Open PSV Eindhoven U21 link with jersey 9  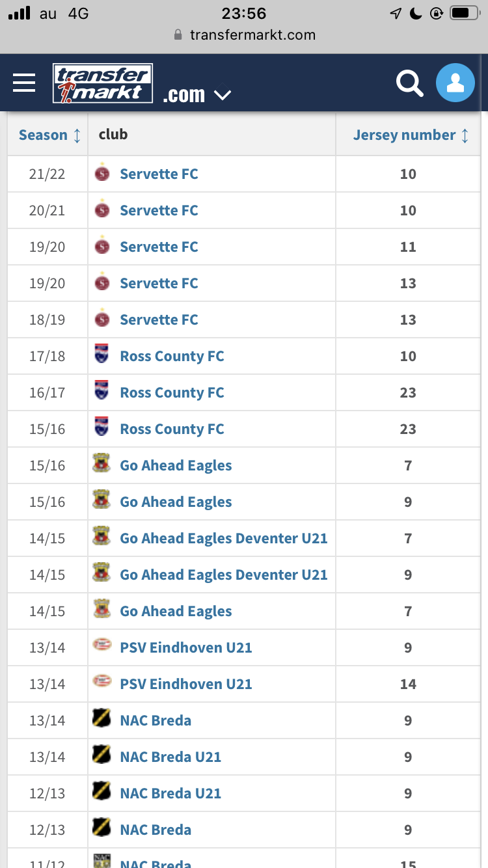pyautogui.click(x=185, y=647)
